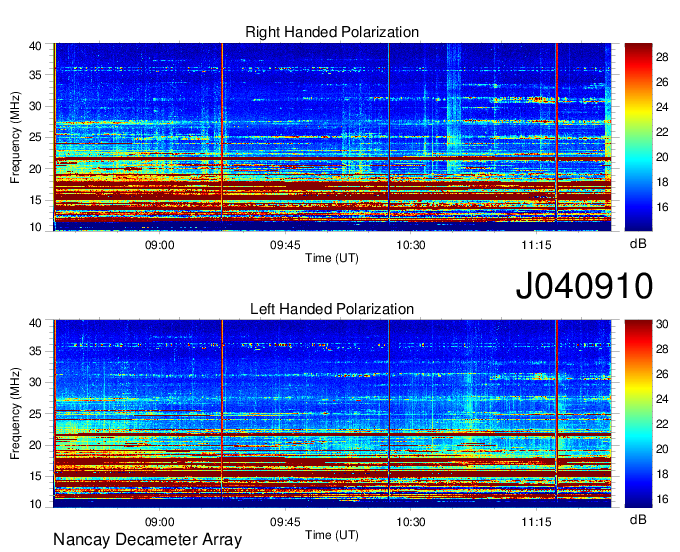Click the Time (UT) label under Left Handed plot
Viewport: 680px width, 552px height.
coord(332,535)
